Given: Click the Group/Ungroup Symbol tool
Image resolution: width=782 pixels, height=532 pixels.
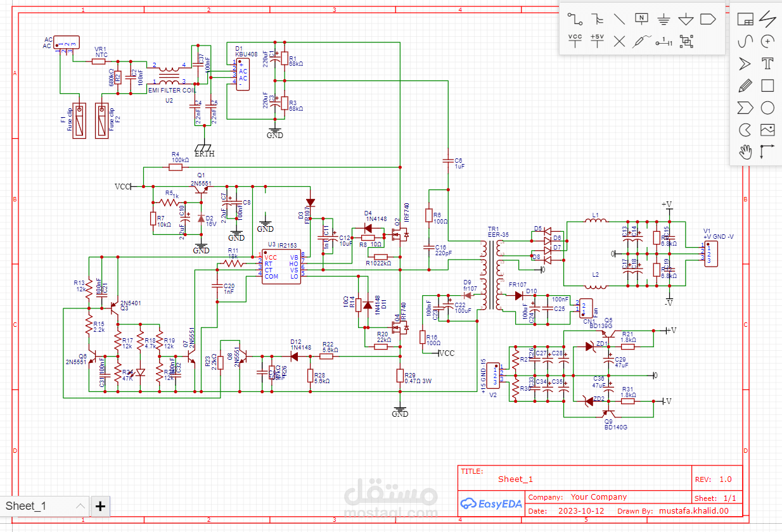Looking at the screenshot, I should 686,41.
